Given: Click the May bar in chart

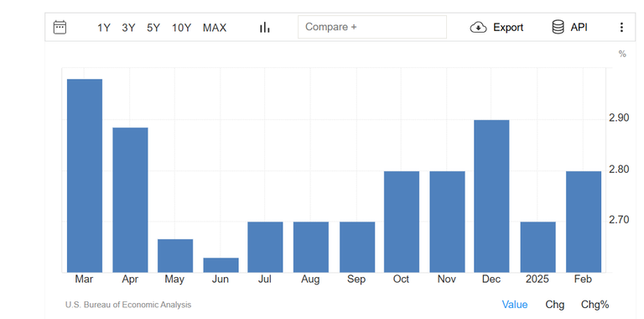Looking at the screenshot, I should pyautogui.click(x=175, y=256).
